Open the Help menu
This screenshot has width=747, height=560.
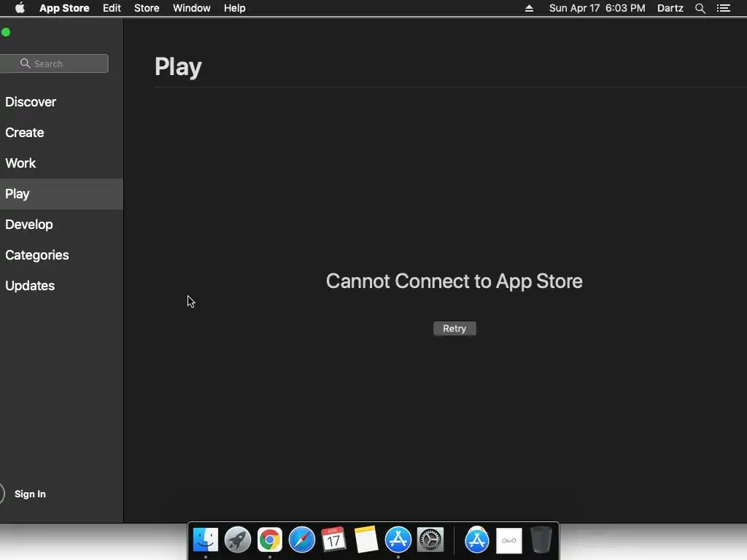click(235, 8)
